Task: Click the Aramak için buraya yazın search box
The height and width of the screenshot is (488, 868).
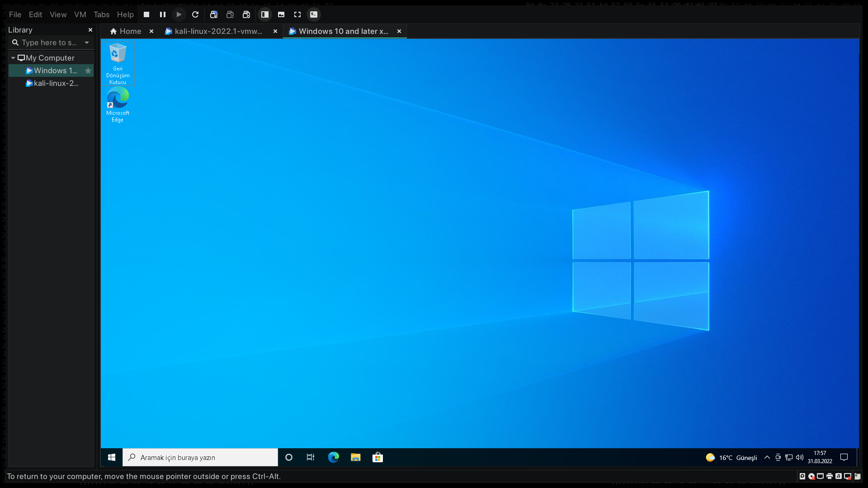Action: click(200, 457)
